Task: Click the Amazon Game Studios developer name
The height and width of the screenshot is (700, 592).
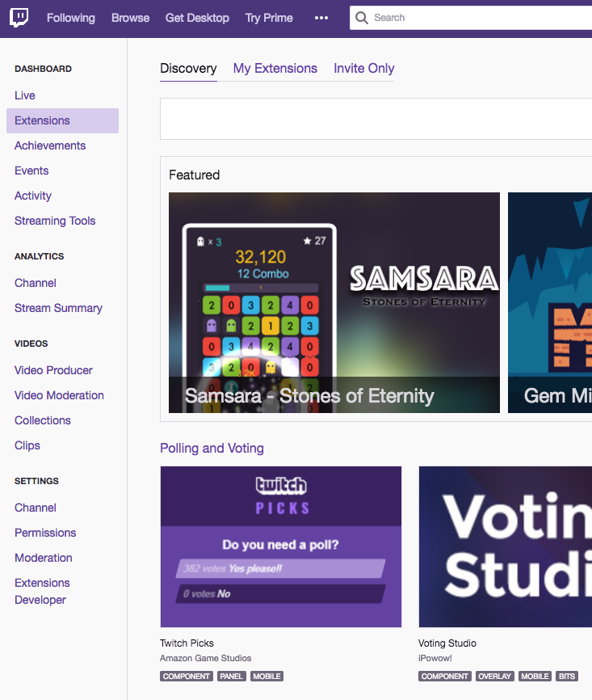Action: (206, 658)
